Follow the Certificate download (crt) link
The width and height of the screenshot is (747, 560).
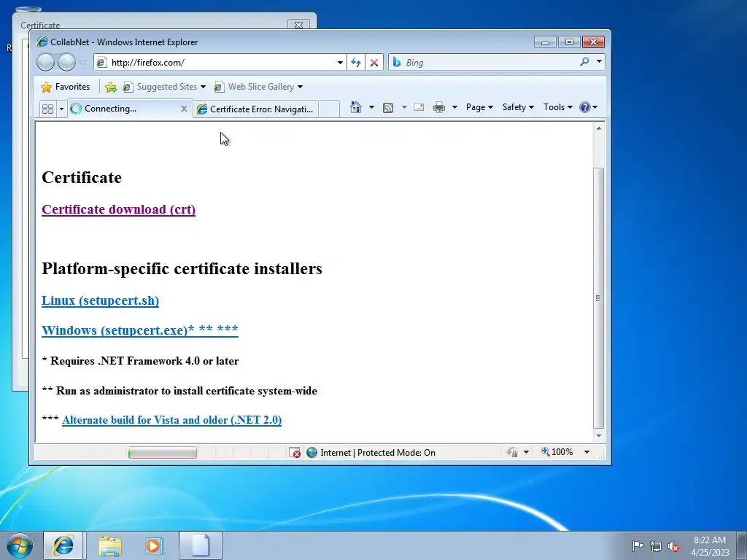click(x=119, y=209)
